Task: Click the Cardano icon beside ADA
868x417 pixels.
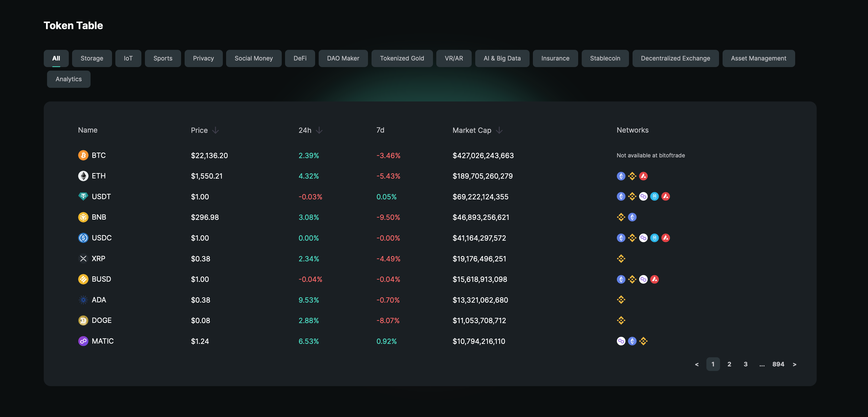Action: 83,300
